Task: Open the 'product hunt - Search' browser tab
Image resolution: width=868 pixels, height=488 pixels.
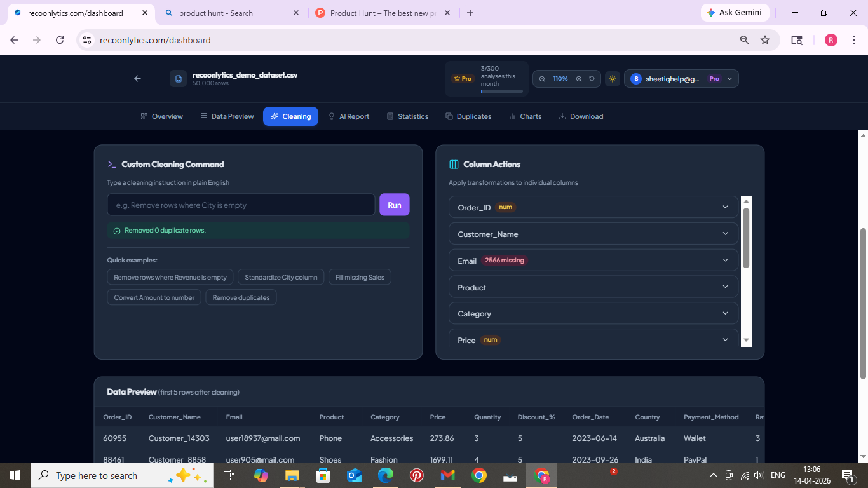Action: 233,13
